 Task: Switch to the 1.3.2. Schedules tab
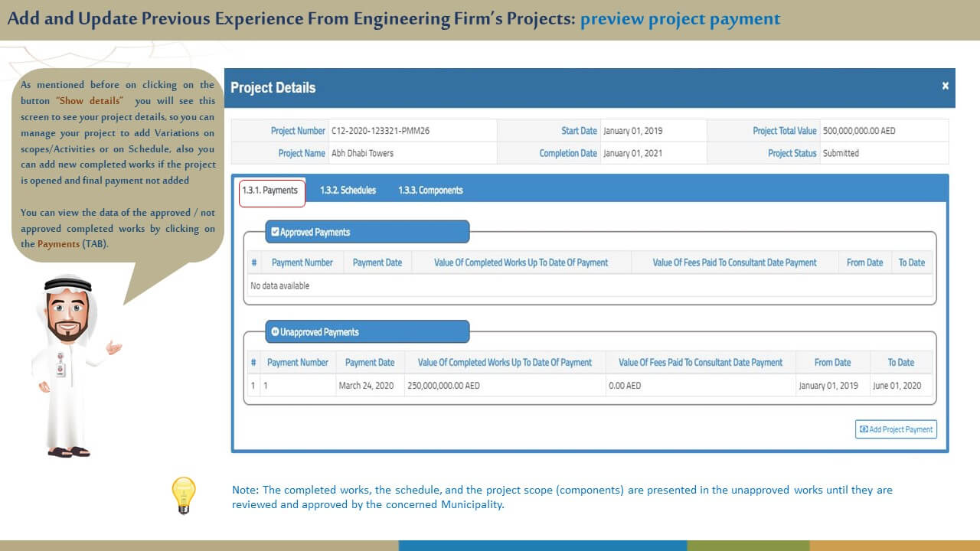click(348, 191)
